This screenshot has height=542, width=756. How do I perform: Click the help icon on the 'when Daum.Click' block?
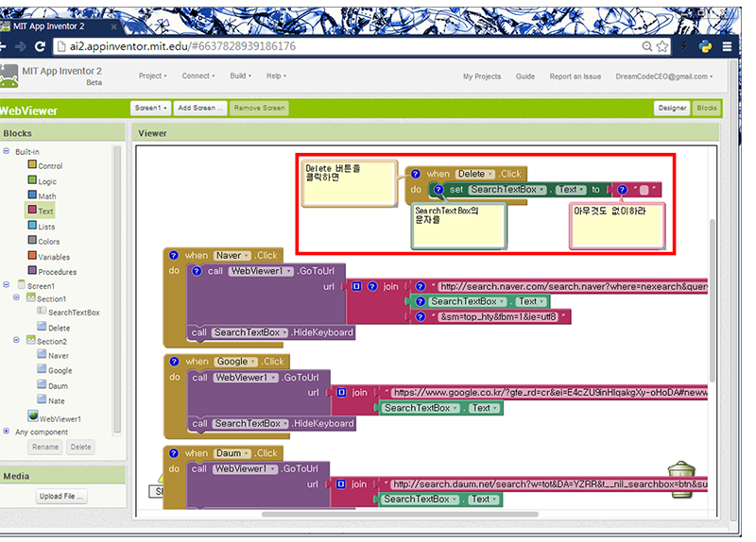point(174,453)
